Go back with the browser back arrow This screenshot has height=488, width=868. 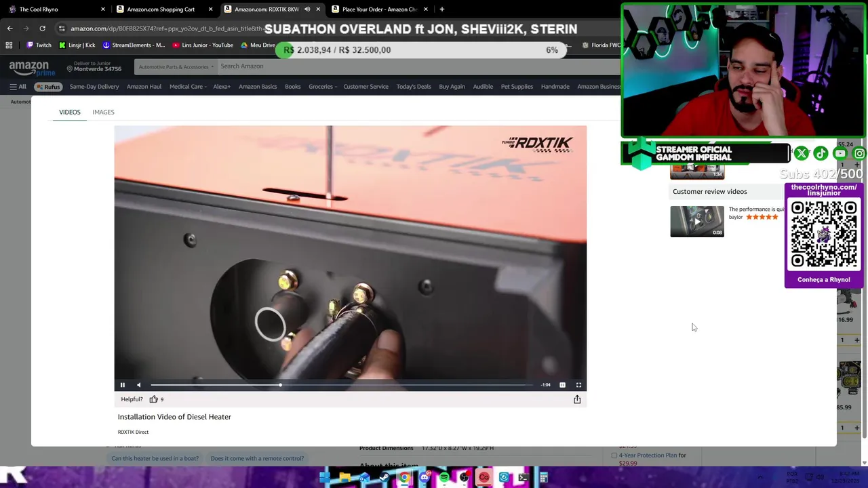click(9, 28)
